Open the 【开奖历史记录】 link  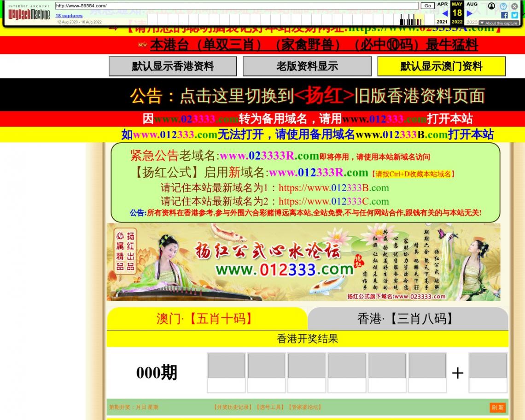pyautogui.click(x=233, y=407)
